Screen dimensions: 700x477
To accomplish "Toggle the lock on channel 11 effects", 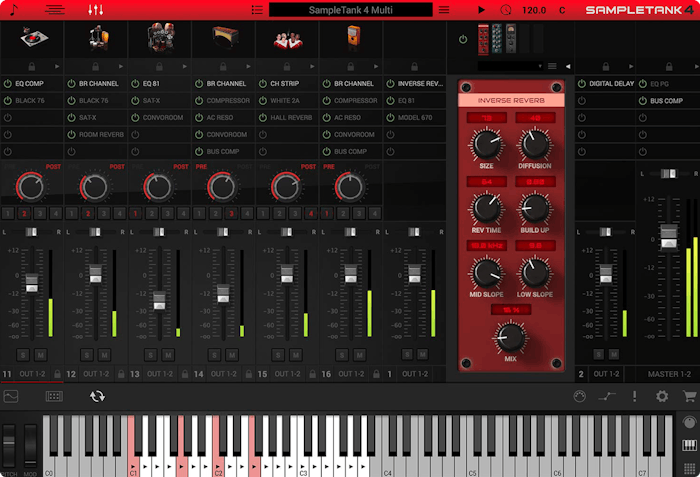I will [x=32, y=67].
